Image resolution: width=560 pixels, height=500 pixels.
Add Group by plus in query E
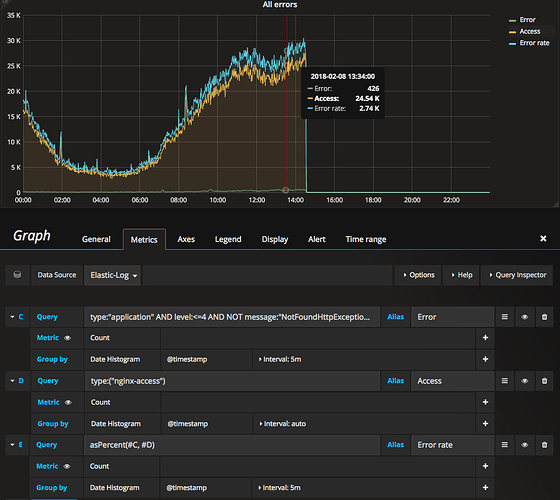pyautogui.click(x=485, y=488)
